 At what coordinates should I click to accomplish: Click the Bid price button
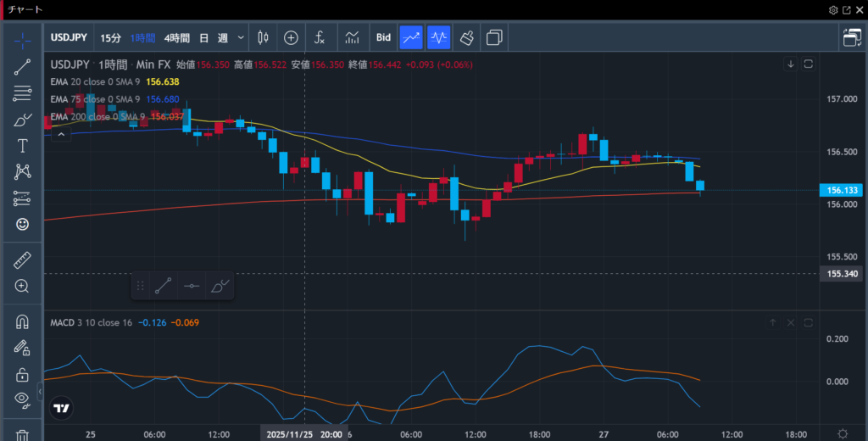tap(383, 37)
